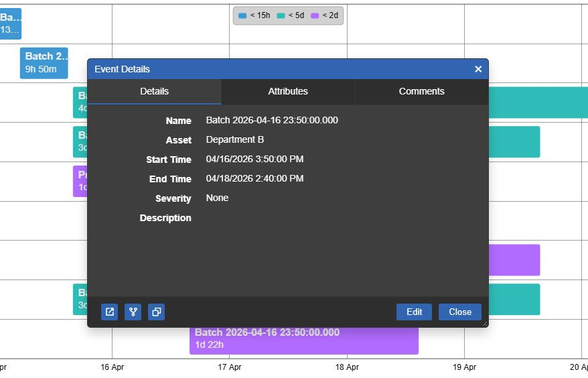Select the purple Batch 2026-04-16 23:50 bar
The width and height of the screenshot is (588, 378).
point(304,341)
